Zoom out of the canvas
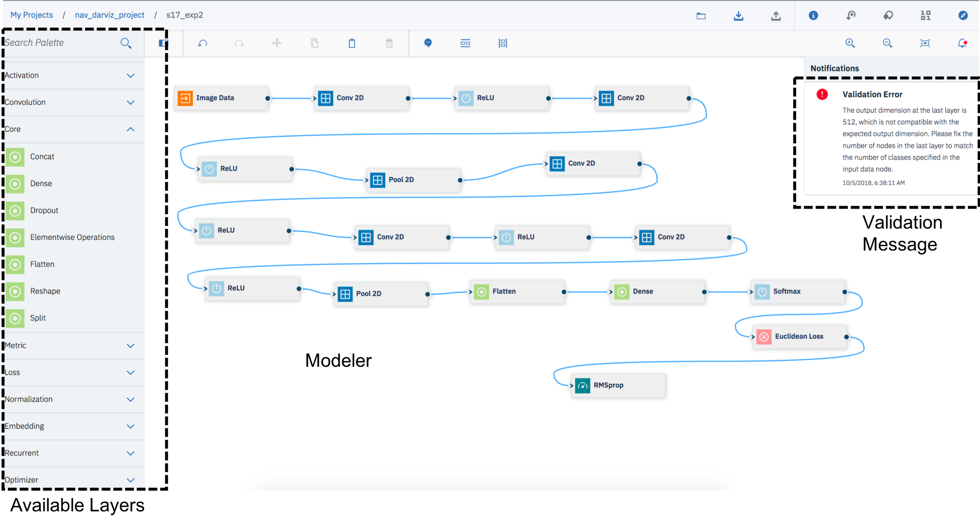980x527 pixels. click(x=888, y=43)
